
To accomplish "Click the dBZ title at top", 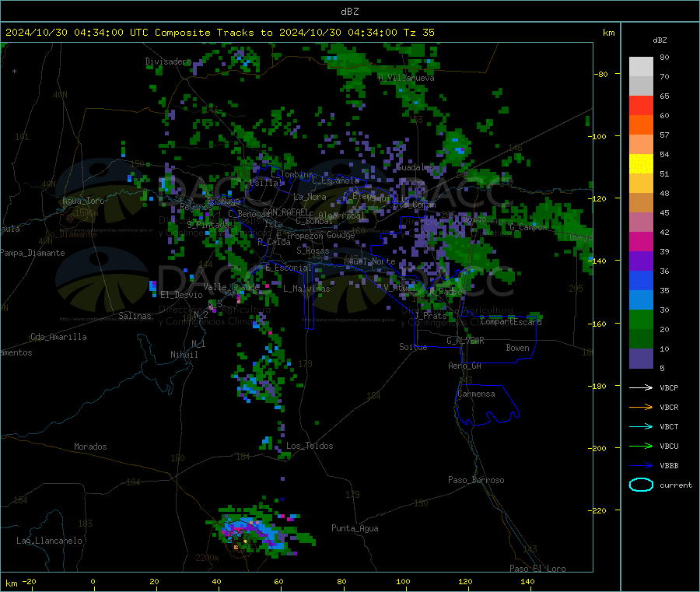I will click(349, 12).
